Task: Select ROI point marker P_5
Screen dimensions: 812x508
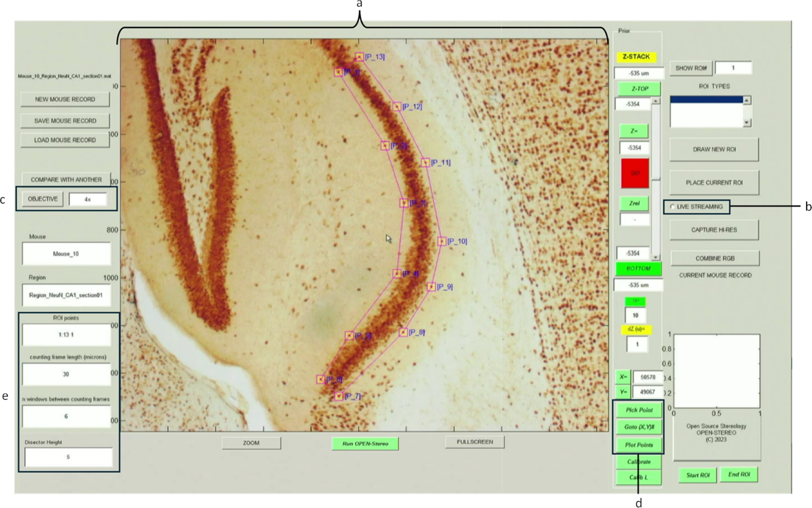Action: coord(349,336)
